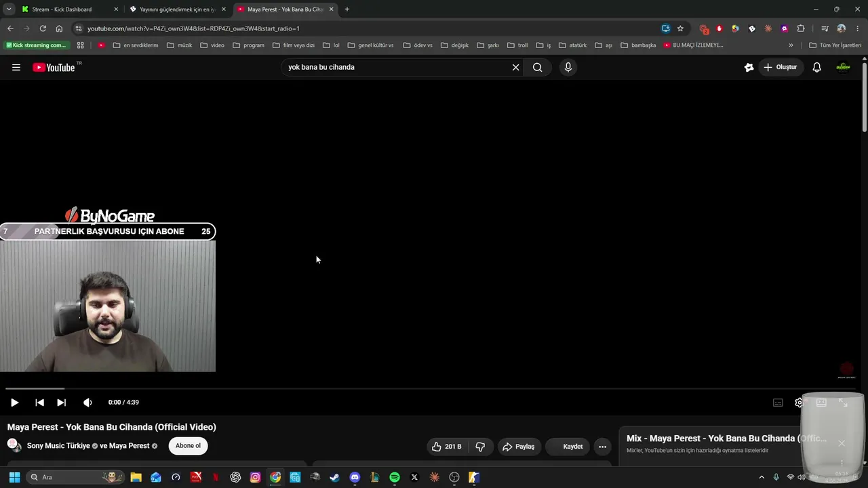The height and width of the screenshot is (488, 868).
Task: Open YouTube notifications bell
Action: click(x=816, y=67)
